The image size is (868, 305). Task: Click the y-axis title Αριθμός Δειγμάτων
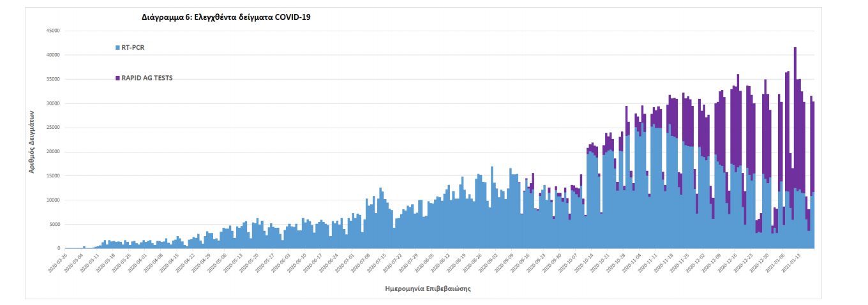pyautogui.click(x=31, y=140)
